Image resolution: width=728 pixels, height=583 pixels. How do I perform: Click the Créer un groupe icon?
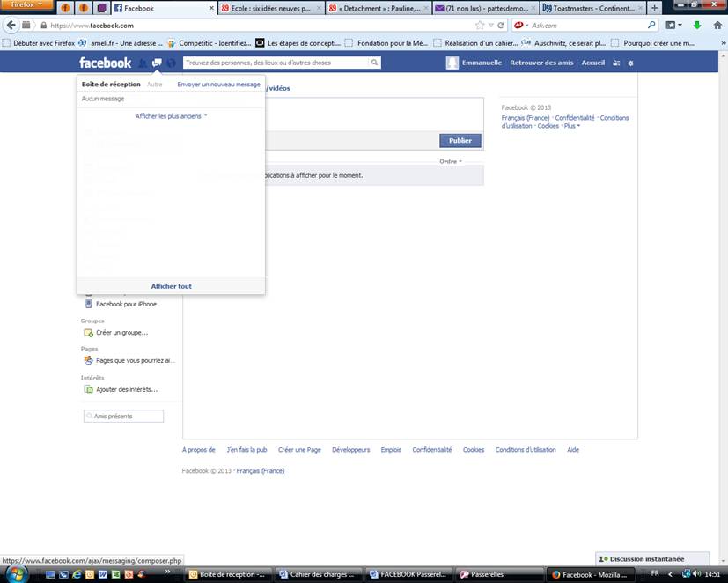pos(88,333)
